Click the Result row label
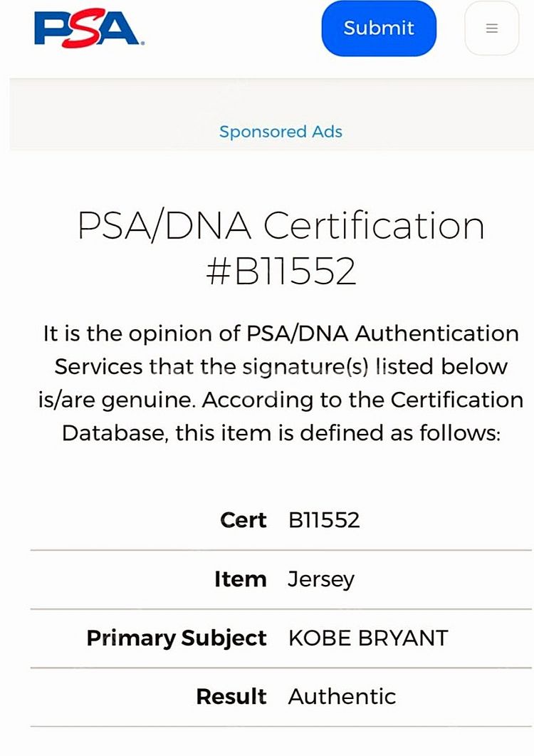Viewport: 534px width, 756px height. 231,697
